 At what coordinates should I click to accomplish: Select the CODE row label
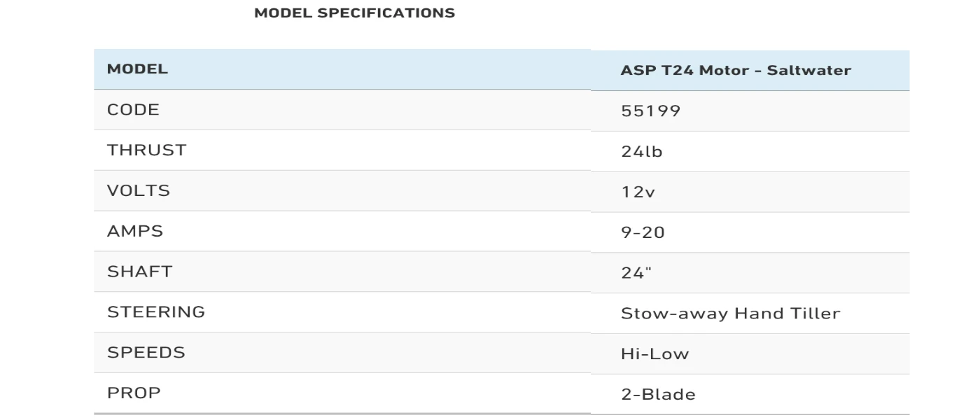pyautogui.click(x=133, y=109)
